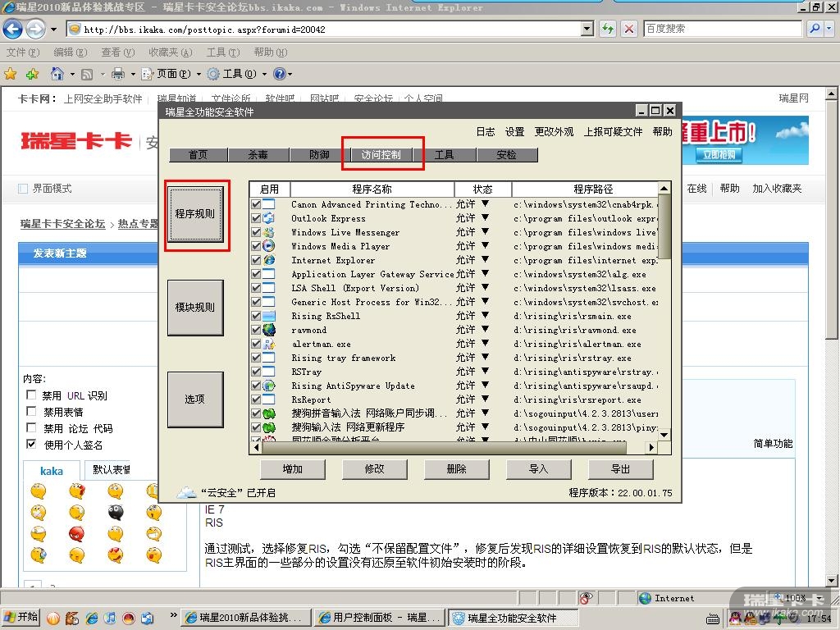
Task: Switch to the 安检 tab
Action: tap(506, 155)
